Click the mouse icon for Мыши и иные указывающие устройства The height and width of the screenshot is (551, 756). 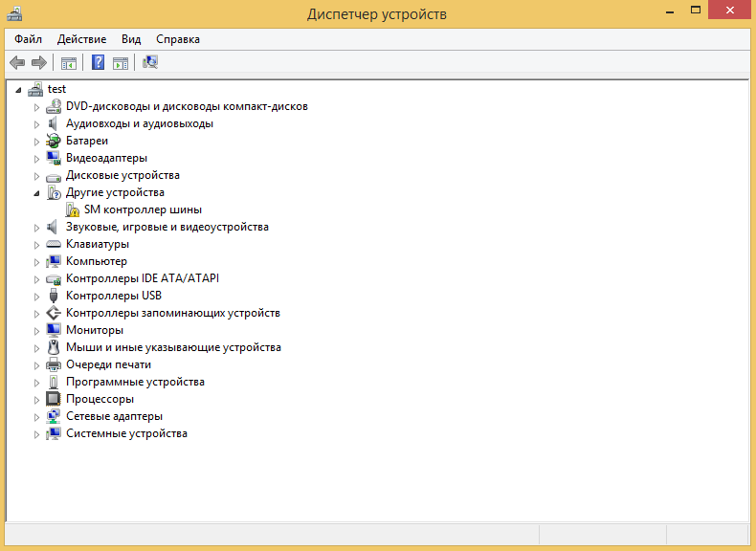pos(54,347)
